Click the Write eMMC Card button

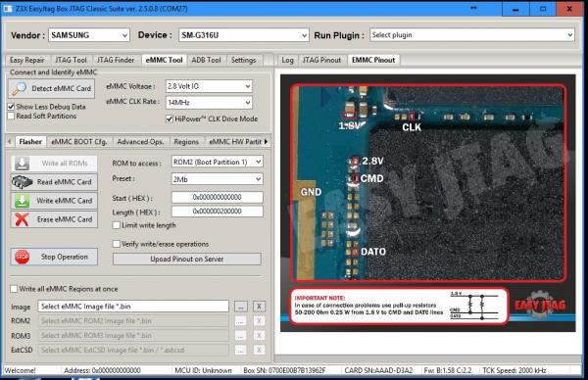click(54, 201)
